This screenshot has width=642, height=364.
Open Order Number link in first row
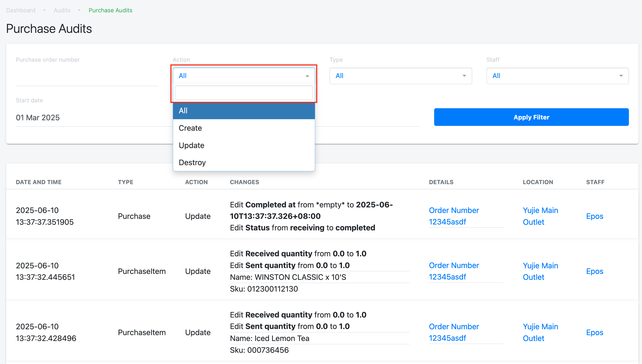(x=454, y=216)
